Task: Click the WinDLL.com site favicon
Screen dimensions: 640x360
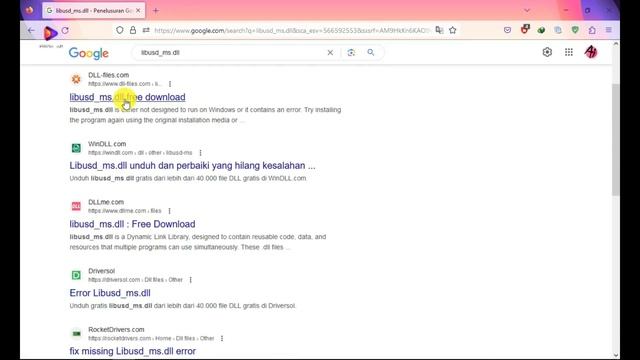Action: [76, 148]
